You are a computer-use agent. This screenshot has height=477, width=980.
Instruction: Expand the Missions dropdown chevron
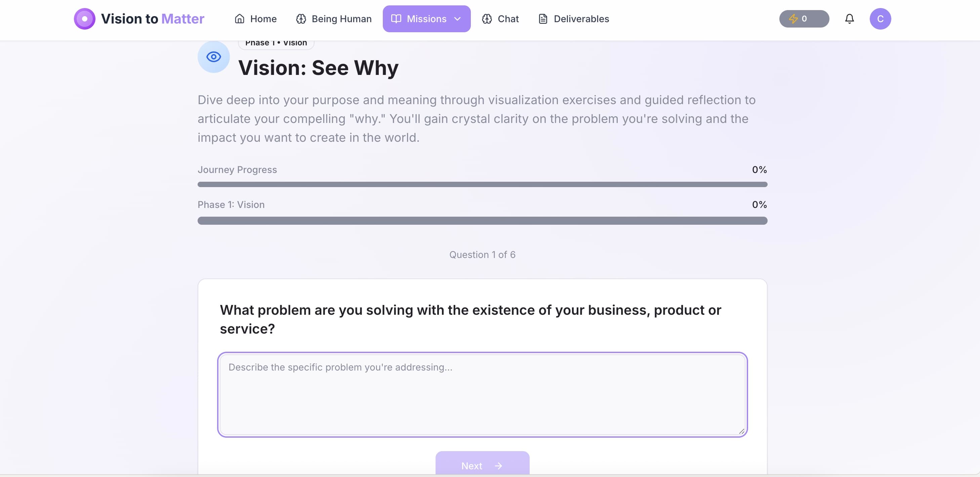click(458, 18)
